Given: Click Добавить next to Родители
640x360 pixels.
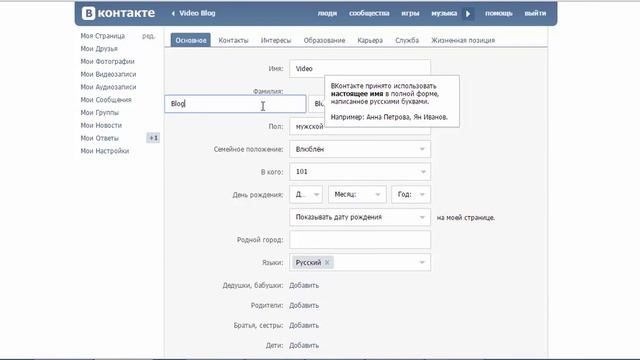Looking at the screenshot, I should coord(304,305).
